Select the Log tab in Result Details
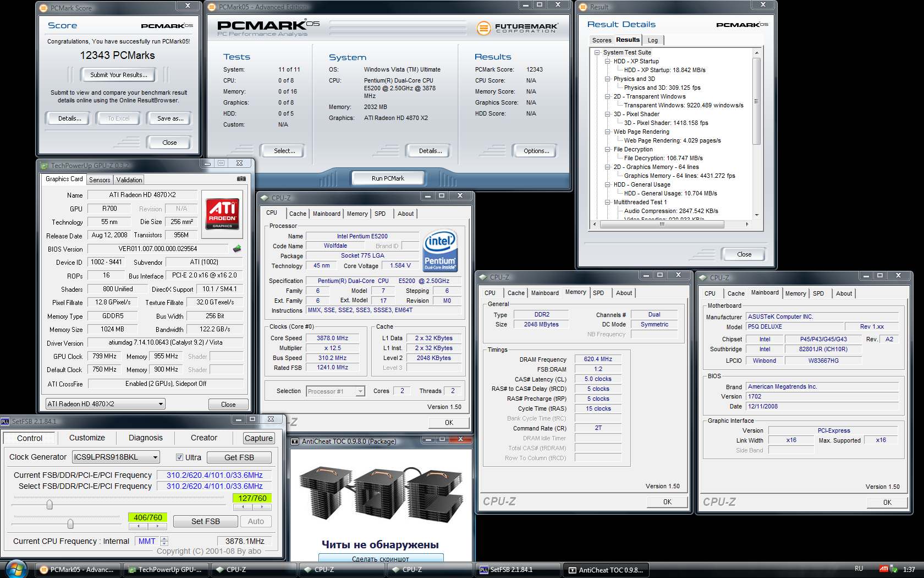 pyautogui.click(x=653, y=40)
